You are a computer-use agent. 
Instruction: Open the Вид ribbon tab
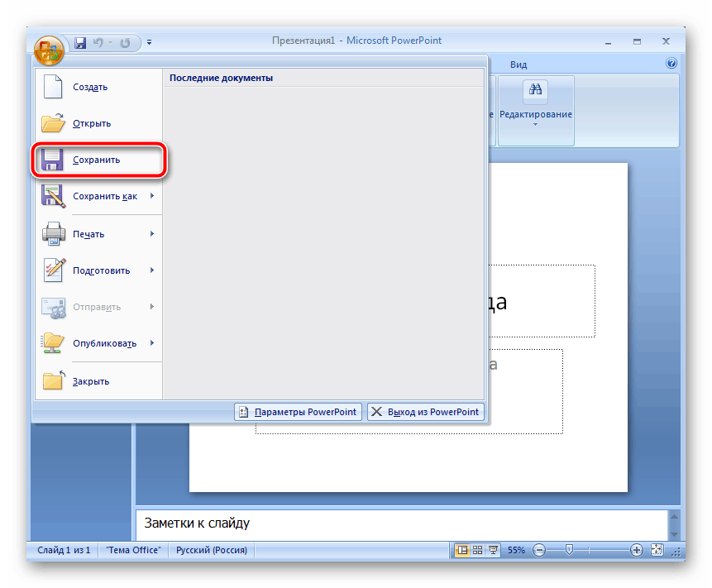pyautogui.click(x=518, y=65)
